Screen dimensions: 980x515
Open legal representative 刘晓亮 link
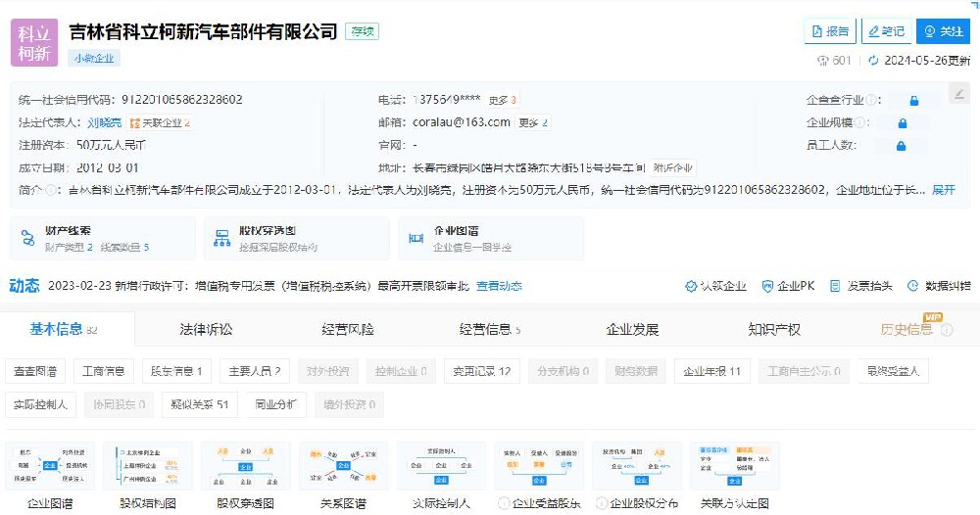104,123
